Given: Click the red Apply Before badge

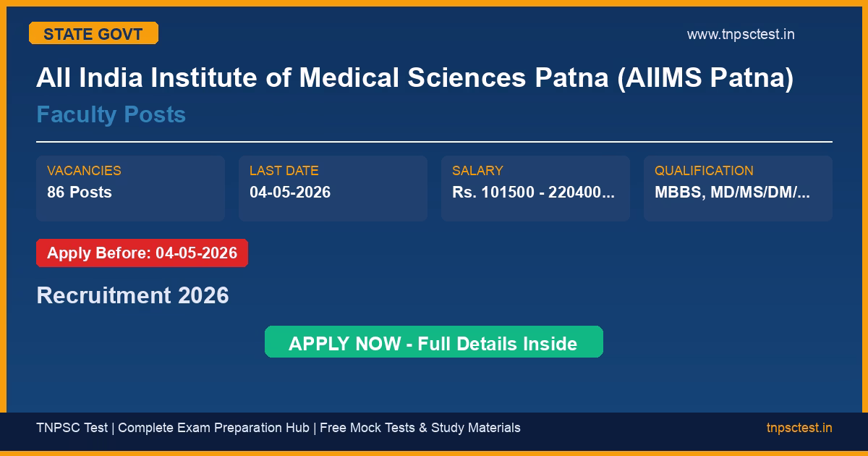Looking at the screenshot, I should pos(142,253).
